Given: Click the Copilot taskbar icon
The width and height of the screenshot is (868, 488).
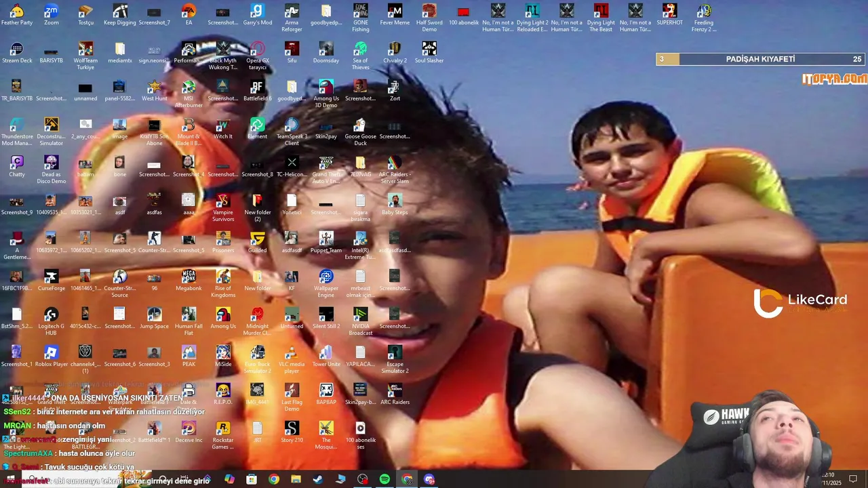Looking at the screenshot, I should click(229, 479).
